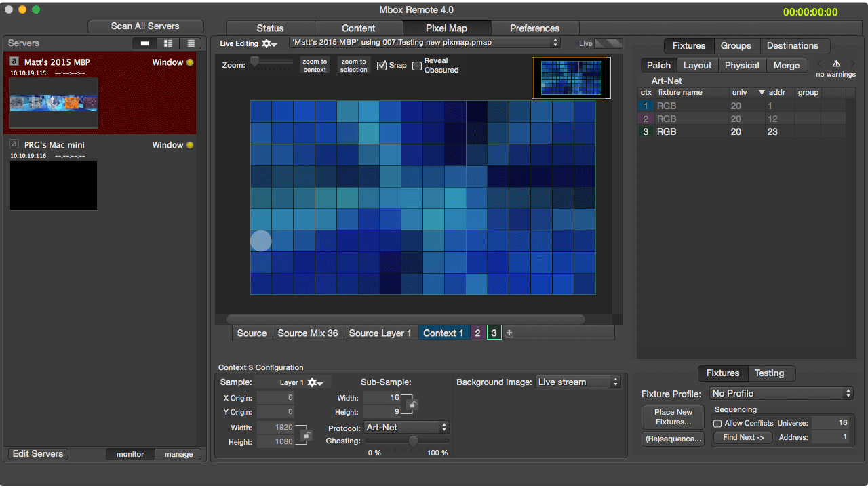868x488 pixels.
Task: Toggle the Sub-Sample aspect ratio lock
Action: pyautogui.click(x=412, y=405)
